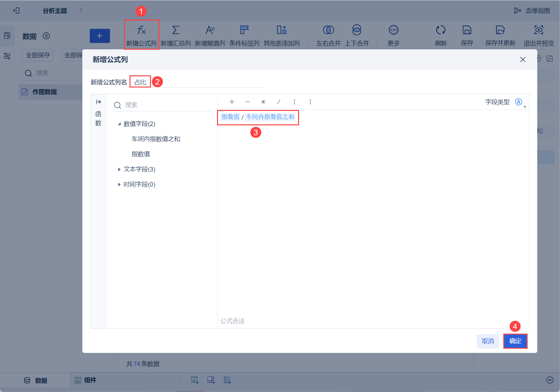Expand the 文本字段(3) group

[119, 169]
